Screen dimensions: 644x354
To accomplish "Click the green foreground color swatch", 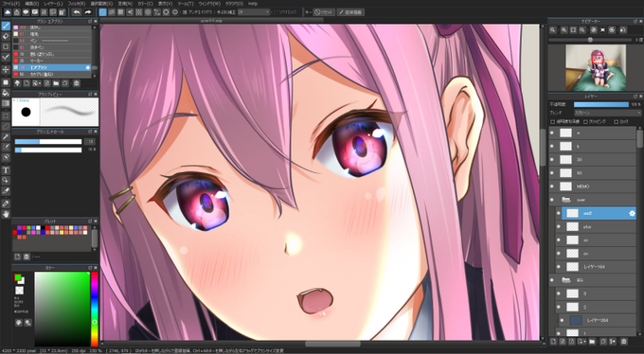I will pos(18,277).
